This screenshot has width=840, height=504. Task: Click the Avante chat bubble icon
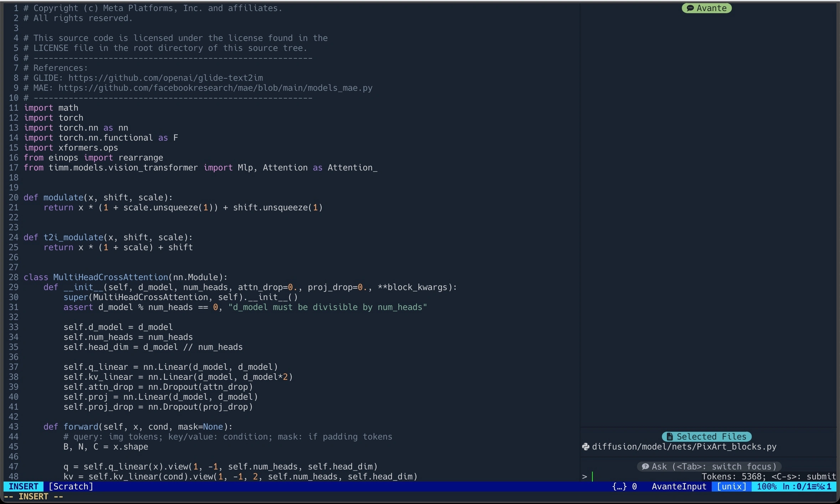coord(690,8)
